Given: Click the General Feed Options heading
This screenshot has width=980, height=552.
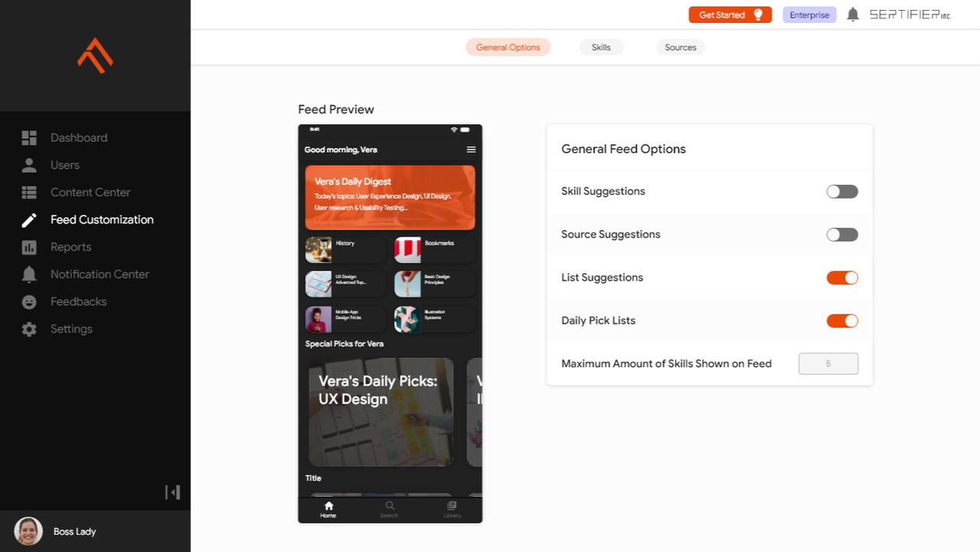Looking at the screenshot, I should 623,149.
